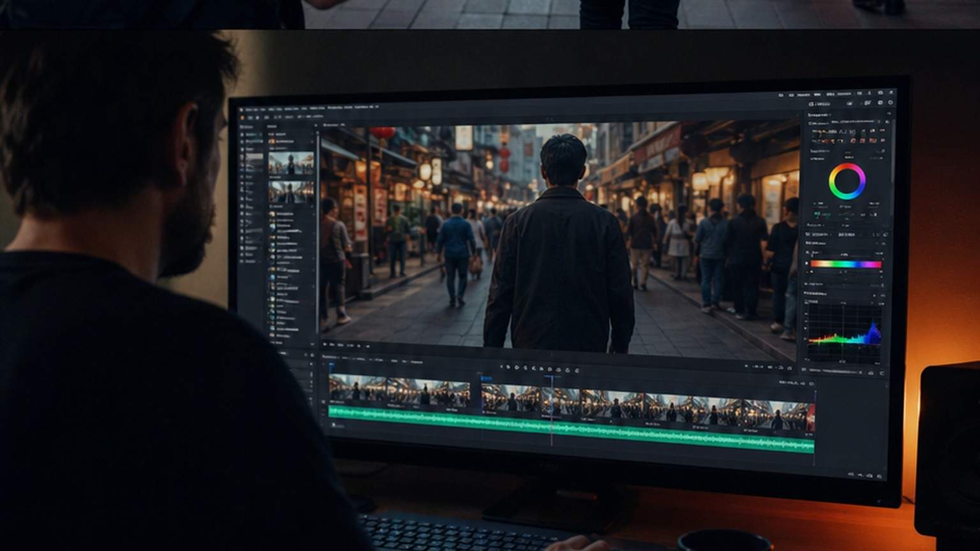Click the orange icon in the top-left toolbar

pyautogui.click(x=242, y=117)
